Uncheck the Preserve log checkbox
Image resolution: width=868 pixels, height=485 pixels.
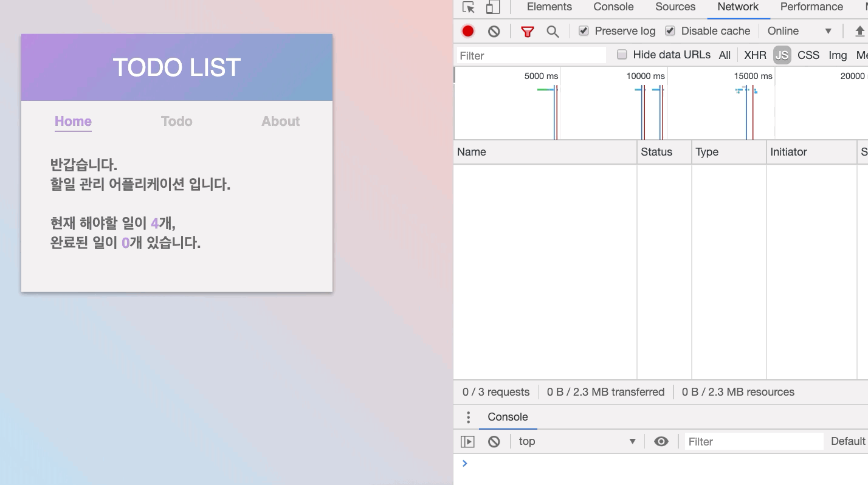pyautogui.click(x=584, y=30)
